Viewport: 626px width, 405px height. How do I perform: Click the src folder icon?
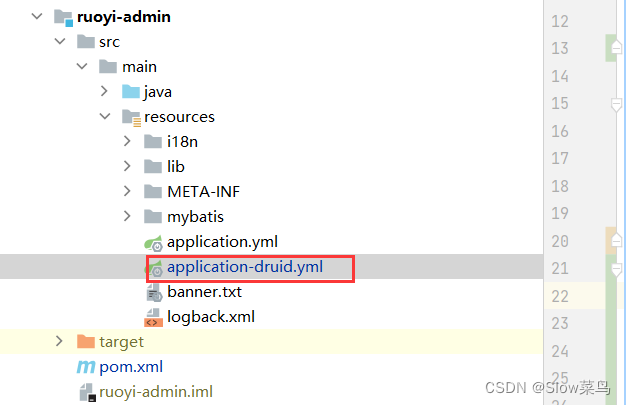click(86, 42)
